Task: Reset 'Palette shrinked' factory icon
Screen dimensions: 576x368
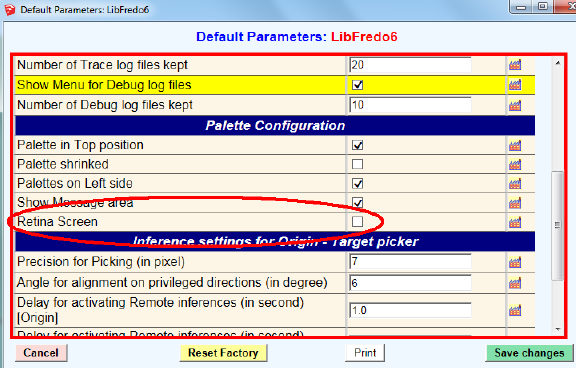Action: (515, 164)
